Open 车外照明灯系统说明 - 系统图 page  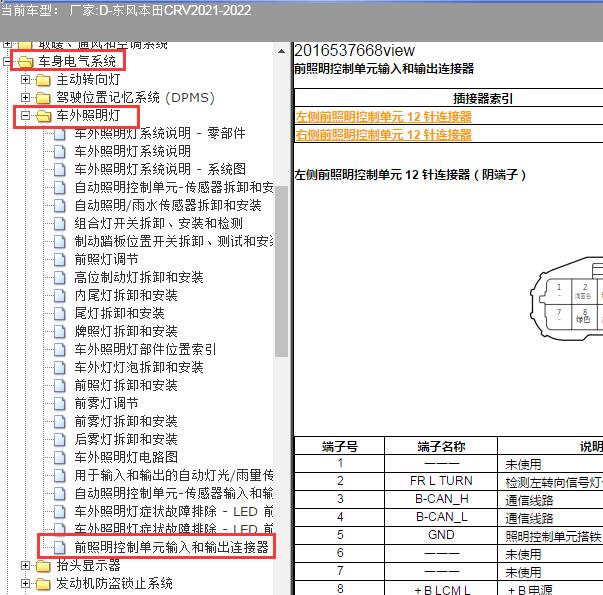[160, 169]
